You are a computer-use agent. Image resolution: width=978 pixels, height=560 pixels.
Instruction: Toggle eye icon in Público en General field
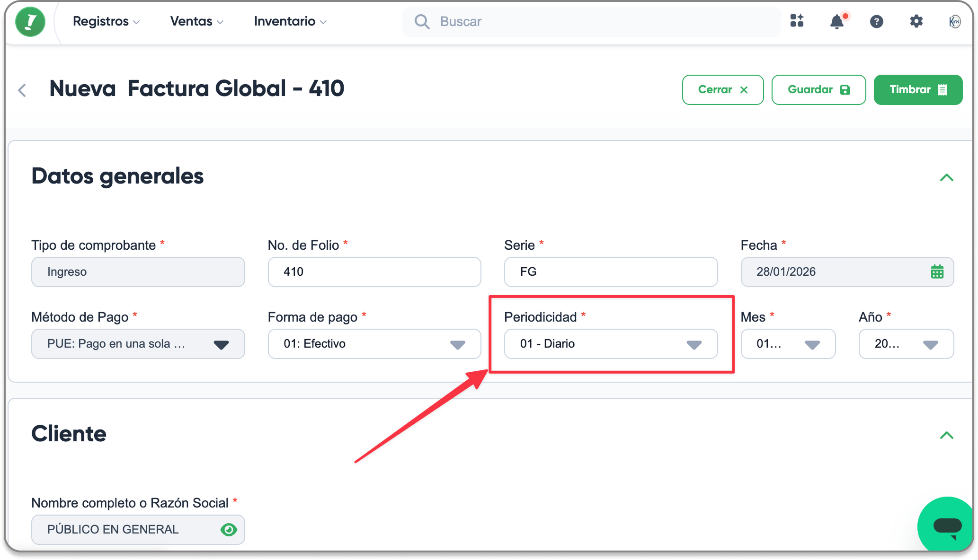point(229,530)
